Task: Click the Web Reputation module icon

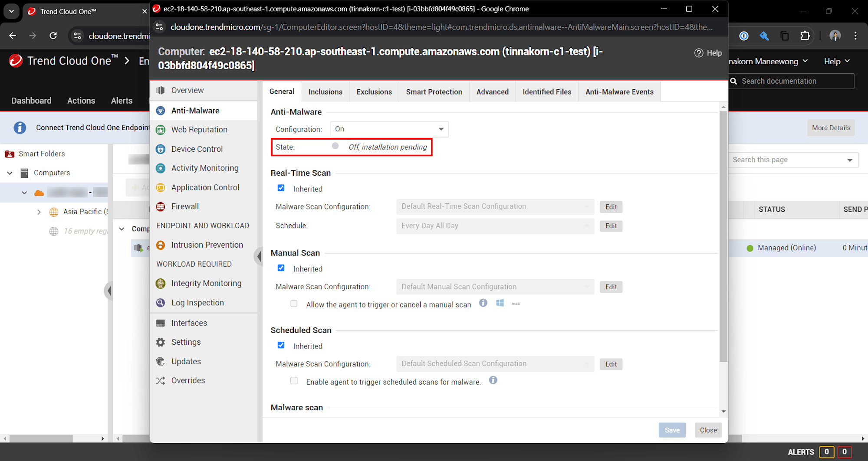Action: pos(161,130)
